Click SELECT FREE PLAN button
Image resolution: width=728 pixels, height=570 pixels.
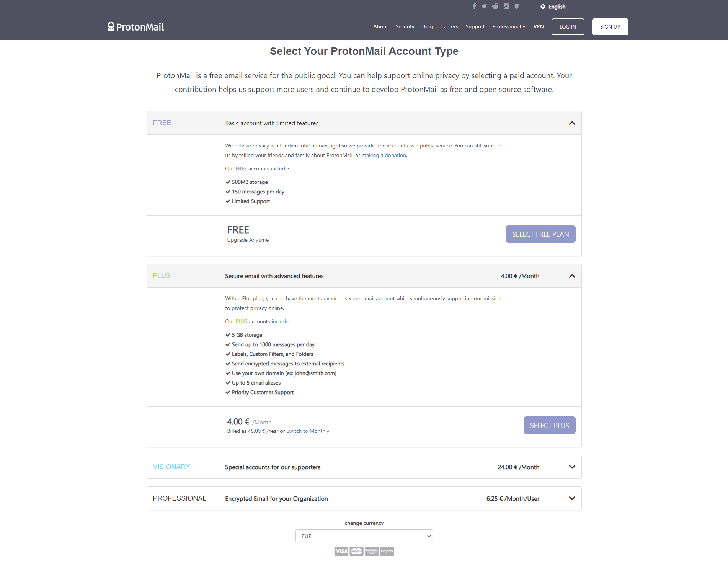(x=540, y=234)
